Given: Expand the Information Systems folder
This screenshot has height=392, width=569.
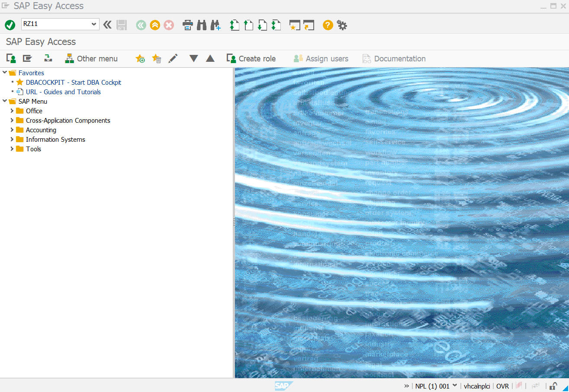Looking at the screenshot, I should pos(12,139).
